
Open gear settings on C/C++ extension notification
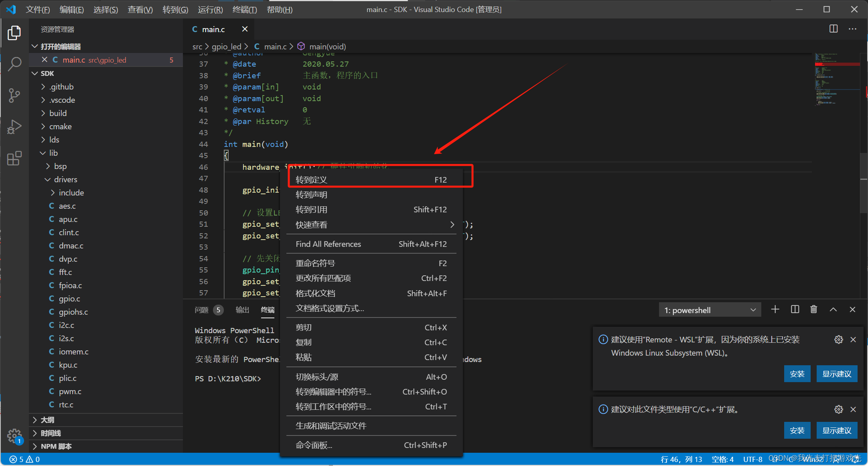[x=838, y=409]
